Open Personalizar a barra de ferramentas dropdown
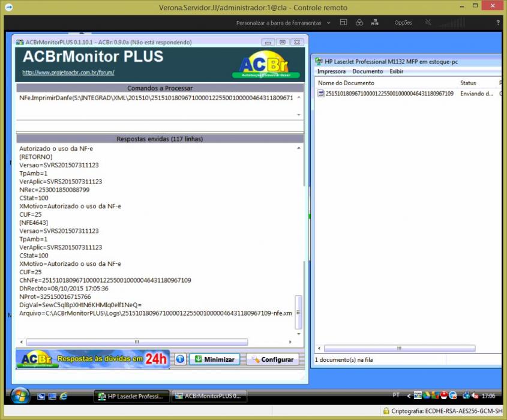The width and height of the screenshot is (507, 420). (x=329, y=23)
